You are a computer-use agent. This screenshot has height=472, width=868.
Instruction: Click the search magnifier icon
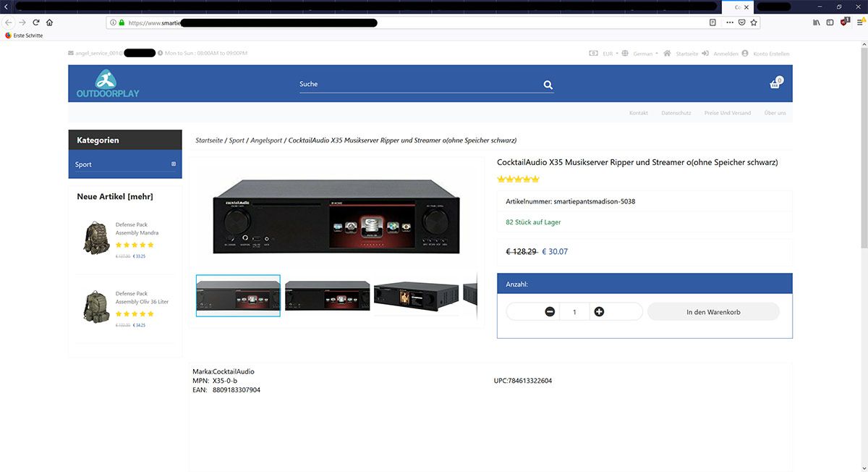point(548,85)
